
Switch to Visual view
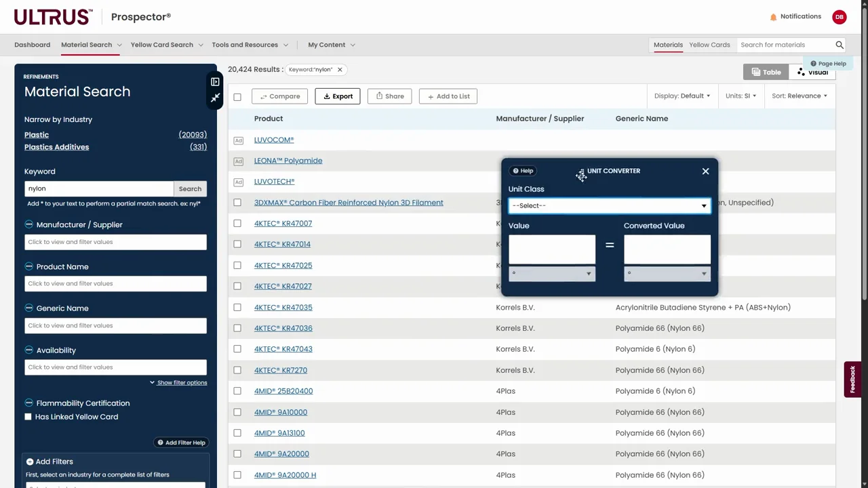tap(812, 72)
